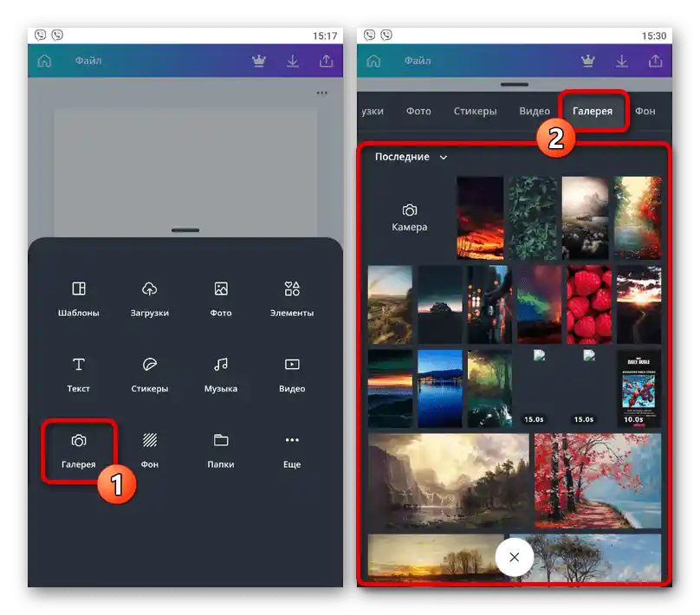The height and width of the screenshot is (615, 700).
Task: Open Музыка music in left screen
Action: tap(221, 375)
